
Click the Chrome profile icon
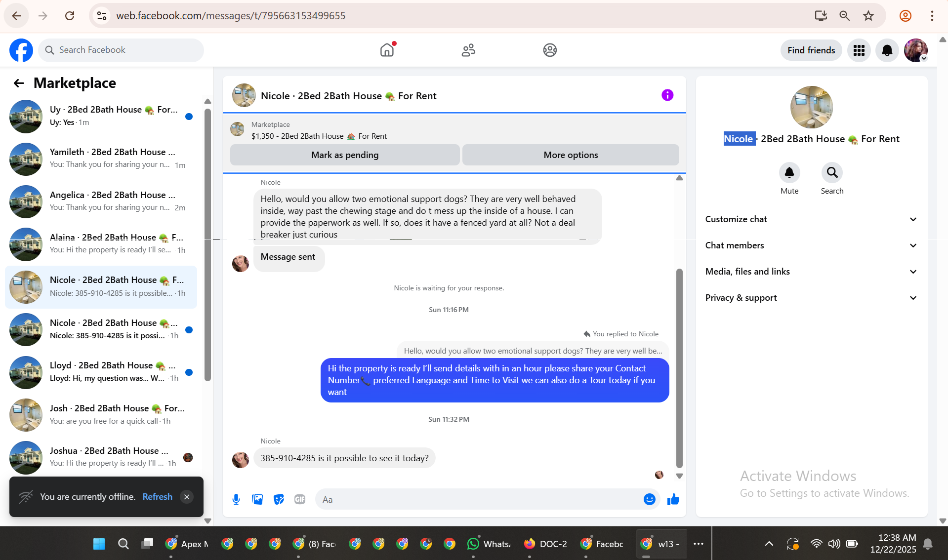coord(906,16)
